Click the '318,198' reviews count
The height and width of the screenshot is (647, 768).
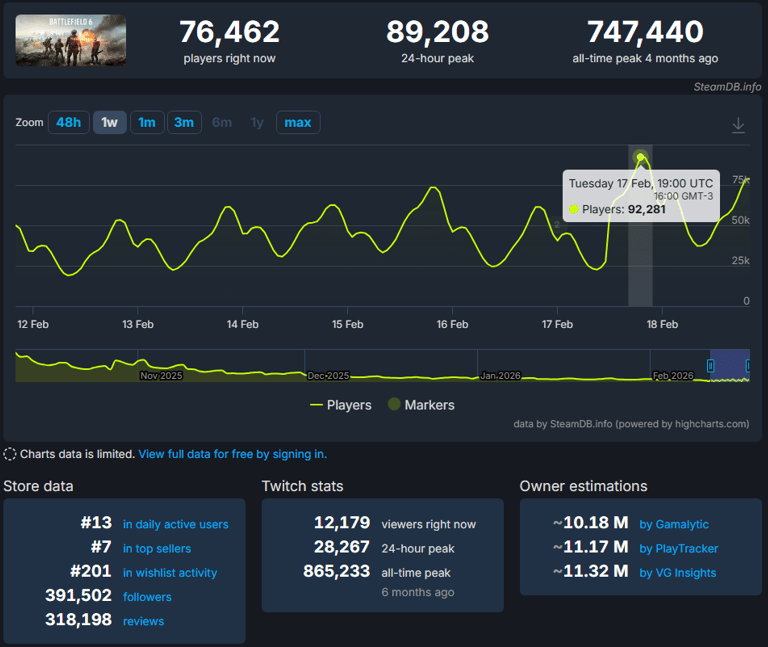pyautogui.click(x=78, y=620)
